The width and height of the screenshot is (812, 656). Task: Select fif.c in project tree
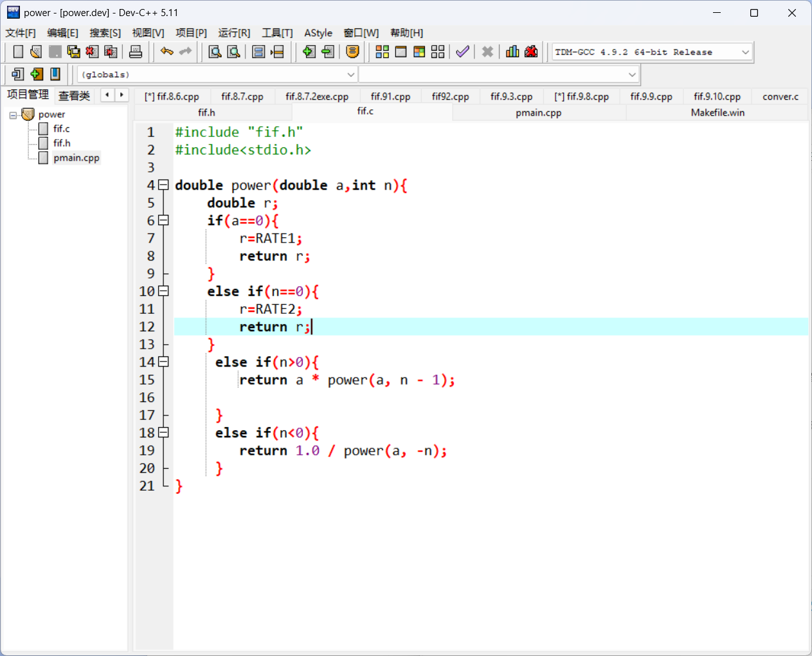coord(61,129)
